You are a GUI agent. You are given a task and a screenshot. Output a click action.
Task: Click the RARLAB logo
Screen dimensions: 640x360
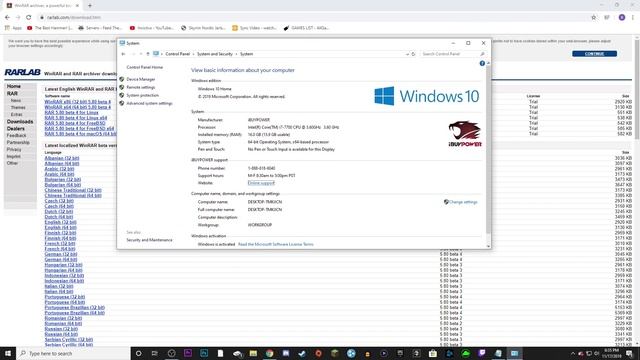22,72
